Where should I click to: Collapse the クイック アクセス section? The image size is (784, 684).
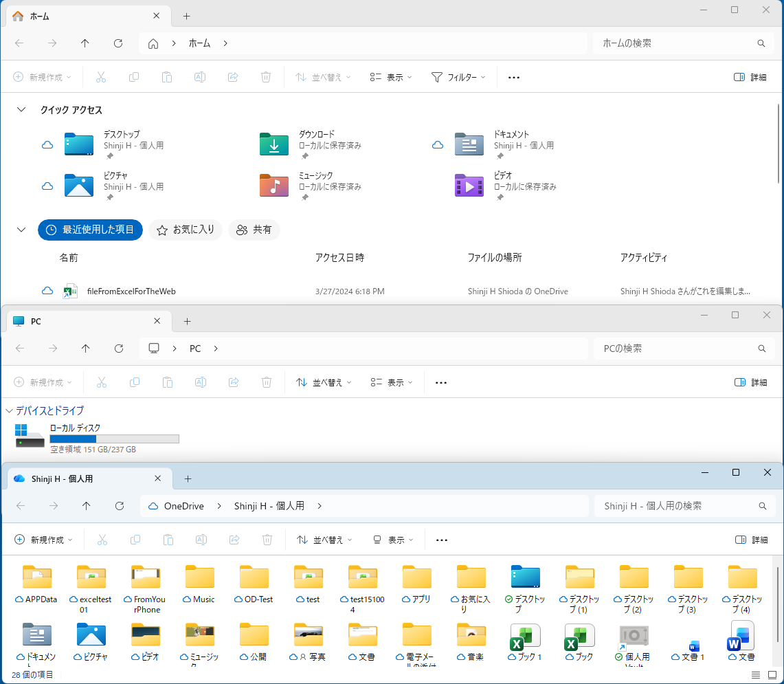pyautogui.click(x=21, y=110)
